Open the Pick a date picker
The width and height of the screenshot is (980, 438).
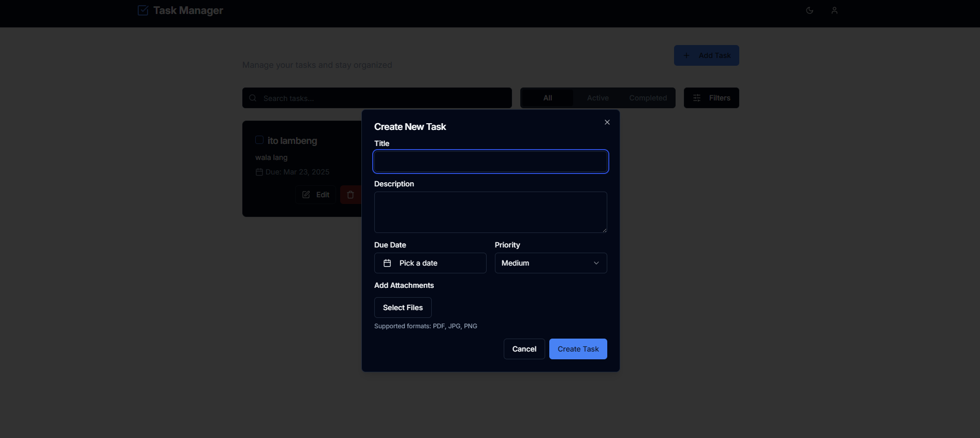(x=430, y=263)
